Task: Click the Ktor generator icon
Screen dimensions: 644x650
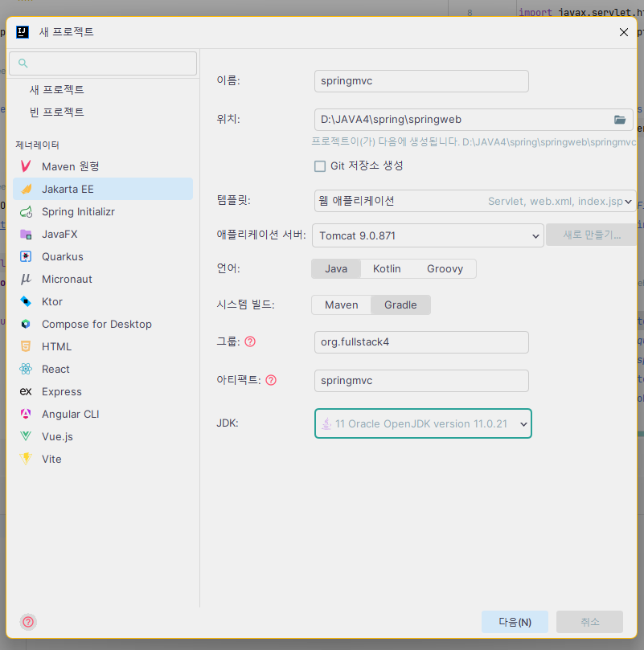Action: click(26, 301)
